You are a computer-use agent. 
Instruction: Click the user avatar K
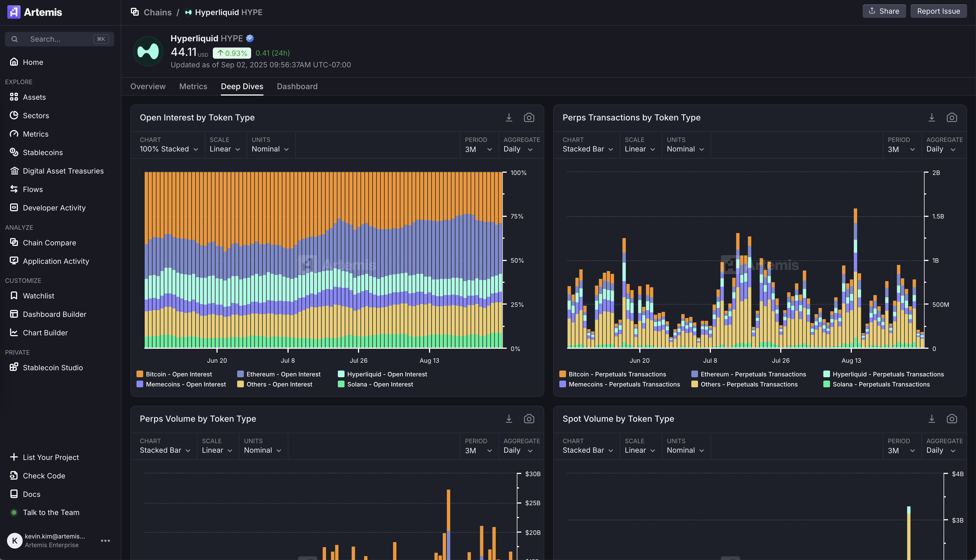coord(15,540)
